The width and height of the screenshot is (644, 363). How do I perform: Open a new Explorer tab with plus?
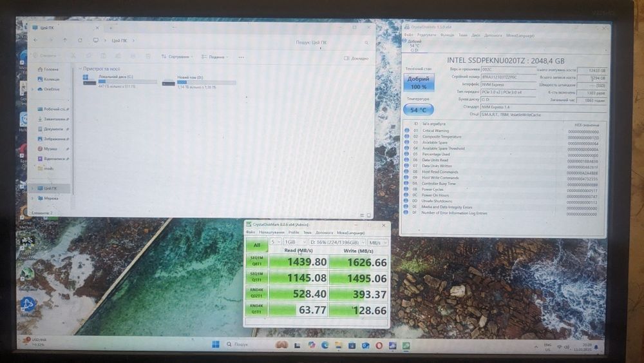tap(111, 28)
